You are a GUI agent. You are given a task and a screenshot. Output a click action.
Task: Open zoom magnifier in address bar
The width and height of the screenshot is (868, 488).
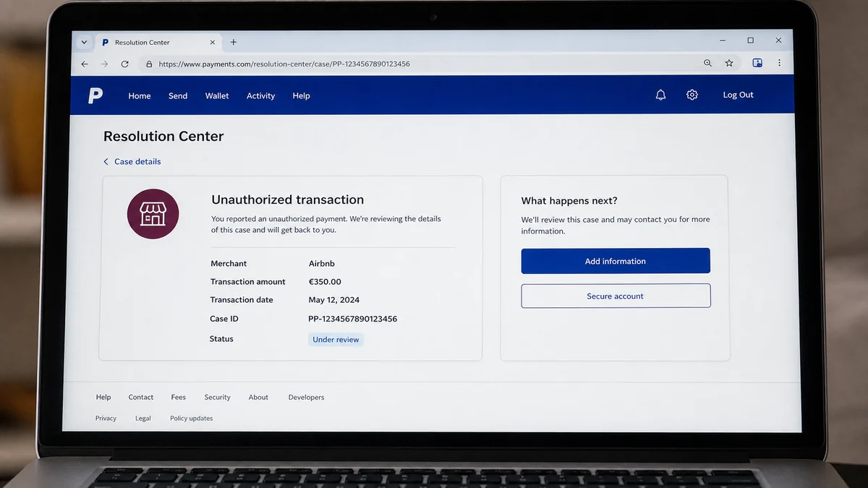(707, 63)
